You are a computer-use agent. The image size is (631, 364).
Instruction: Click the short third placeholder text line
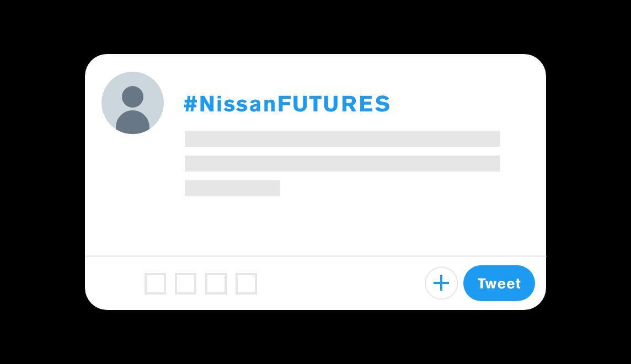[232, 188]
